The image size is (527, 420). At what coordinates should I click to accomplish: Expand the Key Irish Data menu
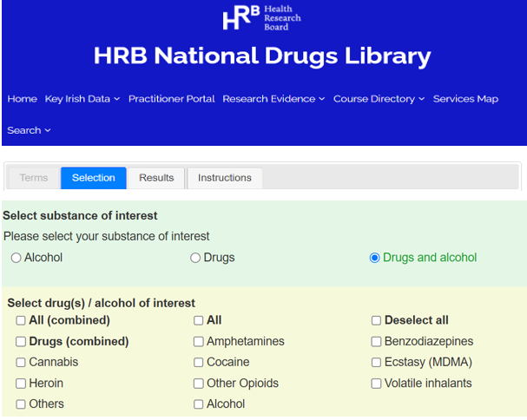pyautogui.click(x=82, y=99)
